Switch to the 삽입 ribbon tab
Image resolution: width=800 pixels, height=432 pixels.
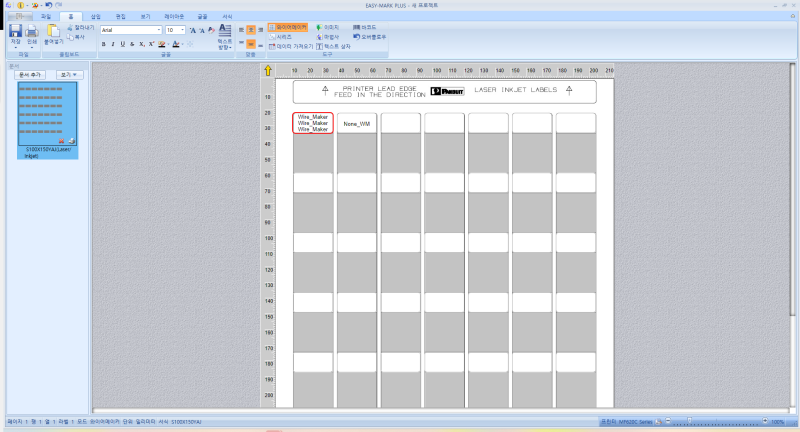[95, 16]
